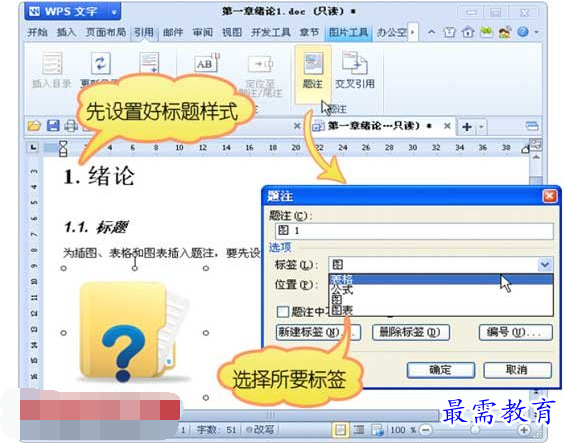Open the 插入 ribbon tab
Viewport: 564px width, 443px height.
tap(67, 32)
